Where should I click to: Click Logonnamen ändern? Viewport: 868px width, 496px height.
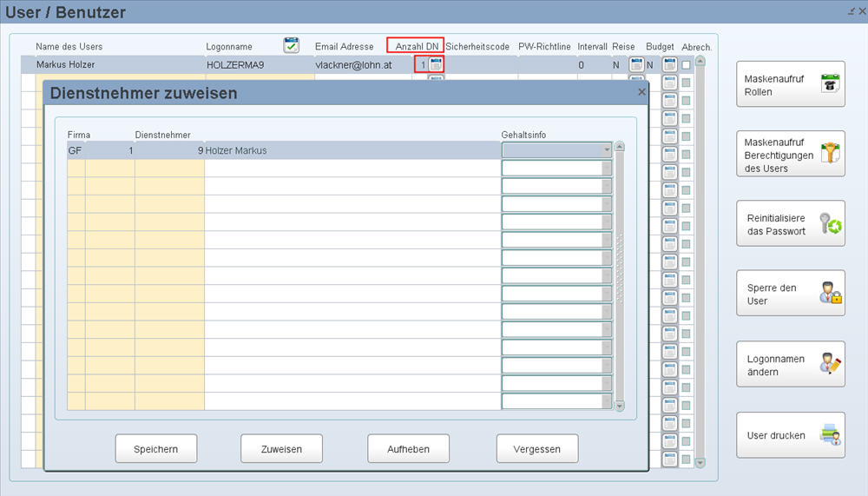(x=790, y=365)
